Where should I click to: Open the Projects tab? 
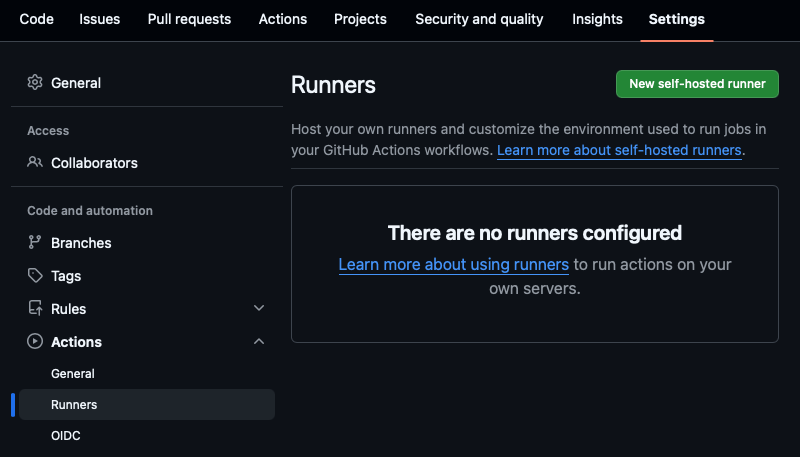360,19
